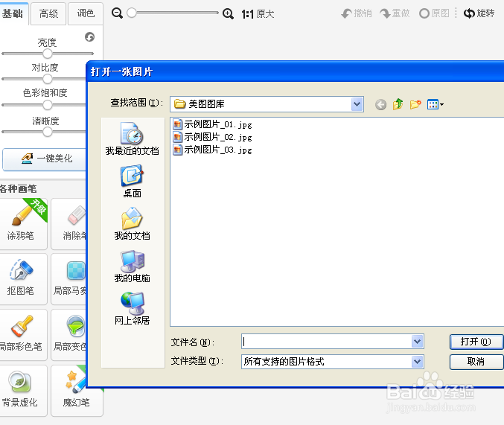The height and width of the screenshot is (425, 504).
Task: Select the 魔幻笔 magic pen tool
Action: [77, 391]
